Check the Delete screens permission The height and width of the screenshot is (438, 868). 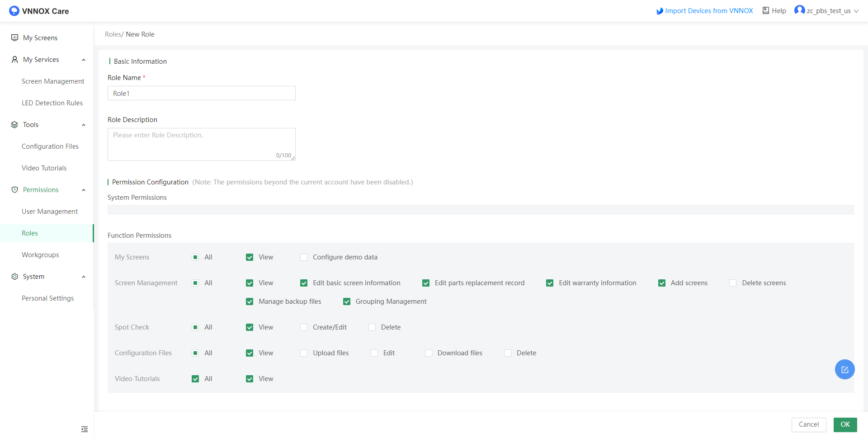[733, 283]
